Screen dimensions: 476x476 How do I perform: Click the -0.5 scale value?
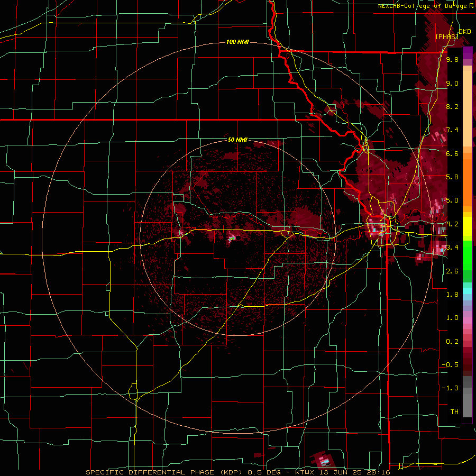[x=451, y=364]
